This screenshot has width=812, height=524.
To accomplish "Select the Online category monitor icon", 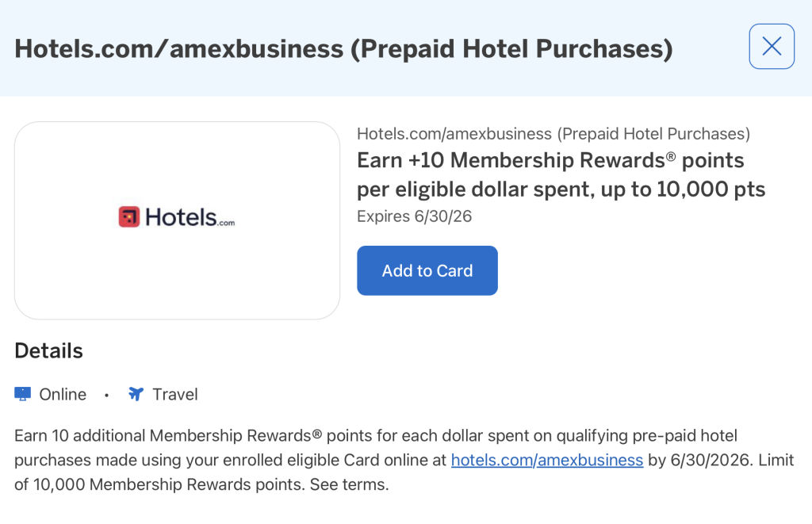I will coord(22,393).
